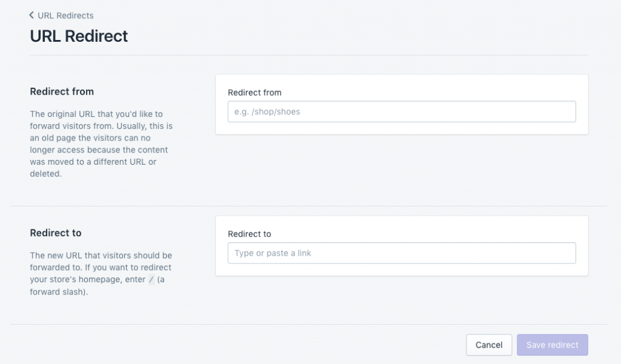The width and height of the screenshot is (621, 364).
Task: Click the separator between the two redirect sections
Action: [309, 206]
